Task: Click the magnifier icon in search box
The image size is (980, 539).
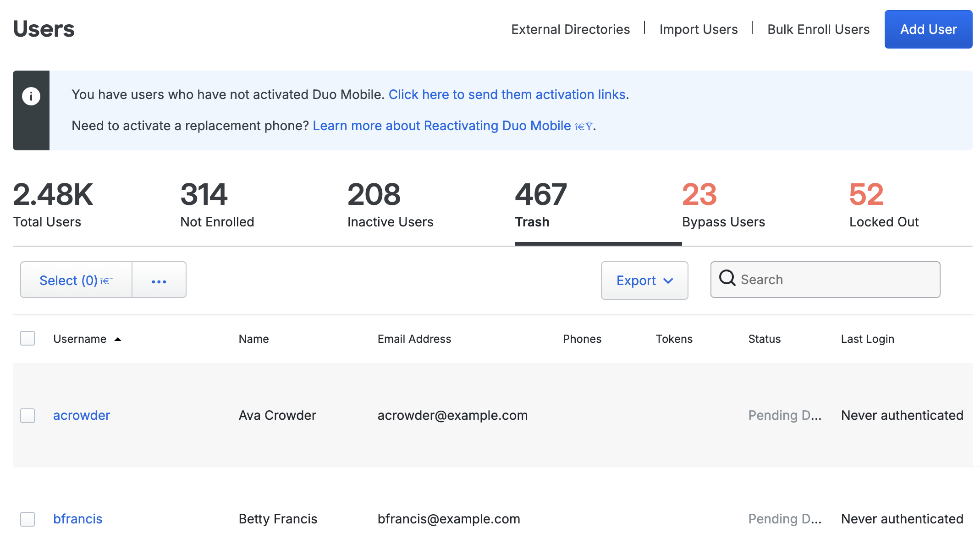Action: [x=727, y=278]
